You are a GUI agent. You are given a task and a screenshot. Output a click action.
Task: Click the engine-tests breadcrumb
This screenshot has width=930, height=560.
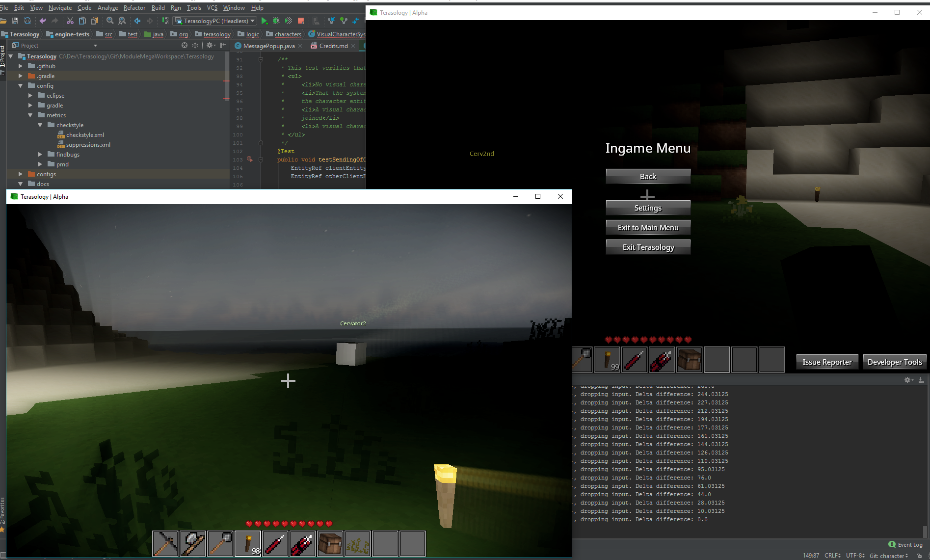point(68,34)
